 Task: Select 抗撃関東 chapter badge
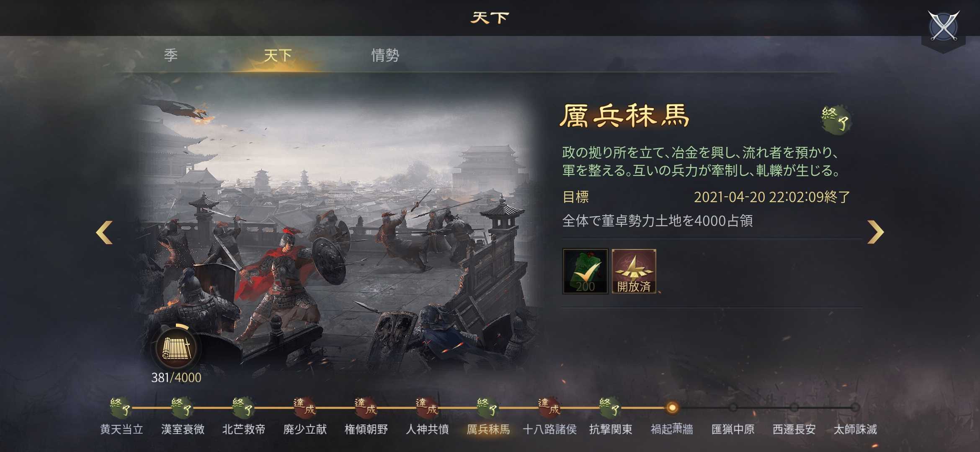pyautogui.click(x=610, y=407)
